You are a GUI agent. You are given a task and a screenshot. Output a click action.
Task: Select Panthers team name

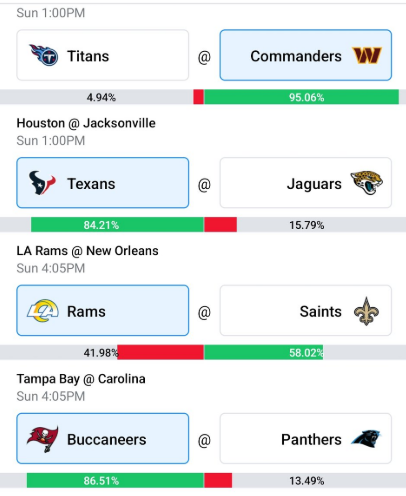pyautogui.click(x=311, y=439)
